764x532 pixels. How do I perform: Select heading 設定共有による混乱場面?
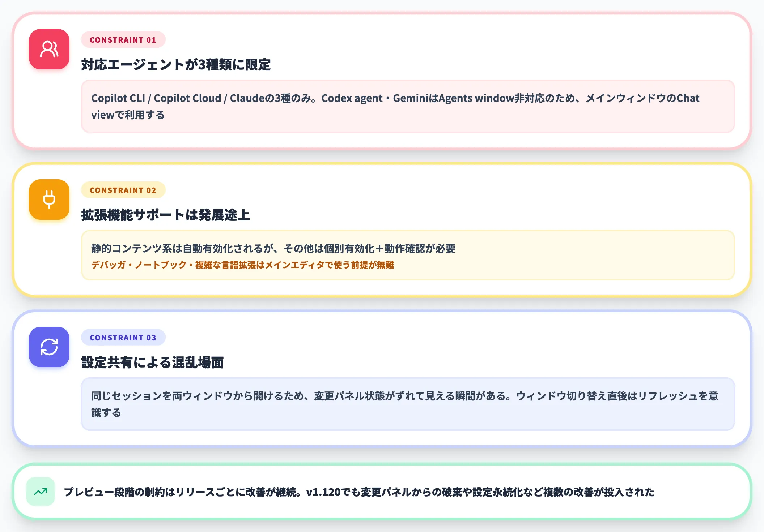[x=152, y=362]
